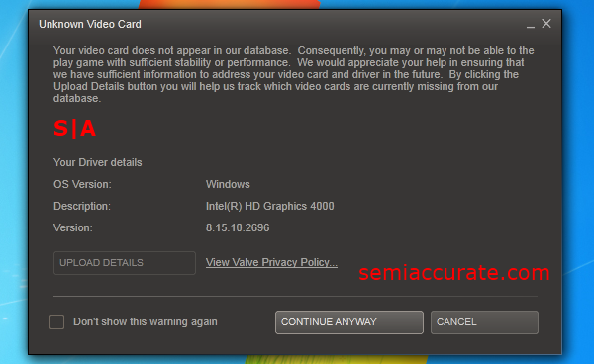Choose Continue Anyway
The height and width of the screenshot is (364, 594).
[x=349, y=322]
